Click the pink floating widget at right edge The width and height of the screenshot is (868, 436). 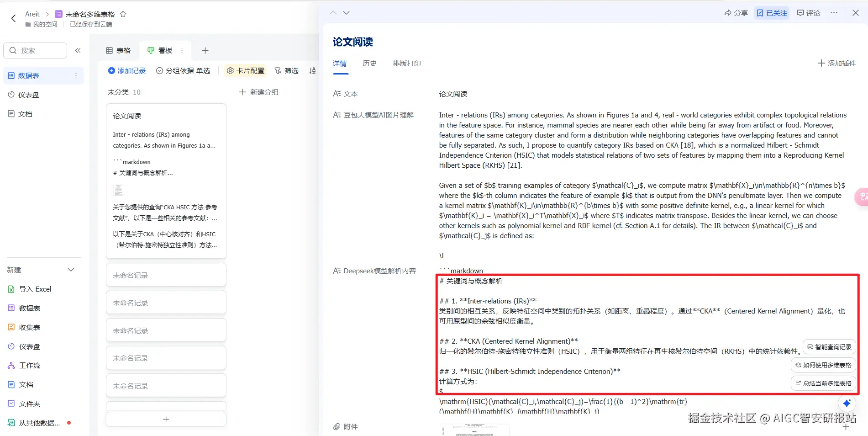(862, 197)
